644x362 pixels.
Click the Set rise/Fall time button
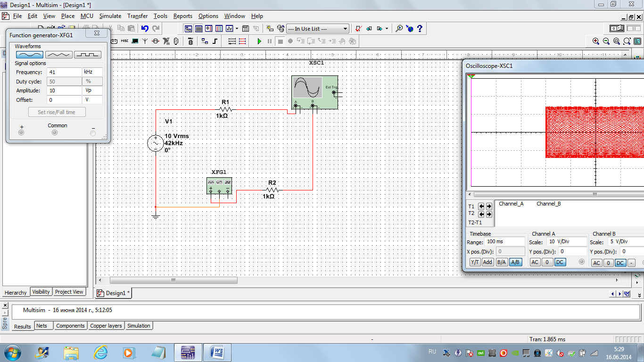pos(56,112)
